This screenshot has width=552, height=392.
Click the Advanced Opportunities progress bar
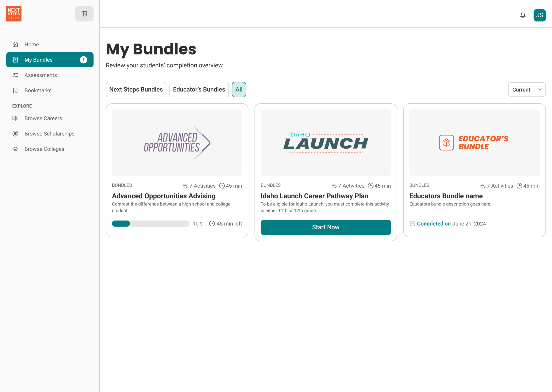click(x=150, y=224)
